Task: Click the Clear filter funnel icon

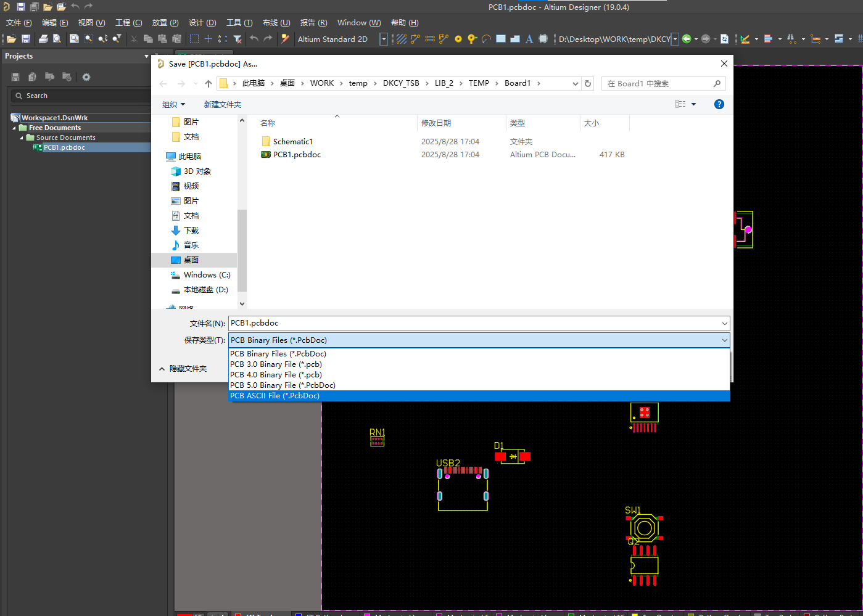Action: [x=237, y=39]
